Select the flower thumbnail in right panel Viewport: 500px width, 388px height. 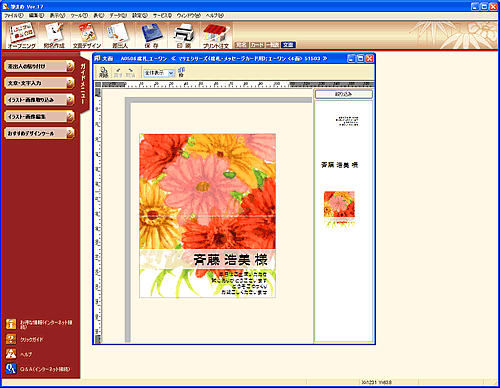339,209
